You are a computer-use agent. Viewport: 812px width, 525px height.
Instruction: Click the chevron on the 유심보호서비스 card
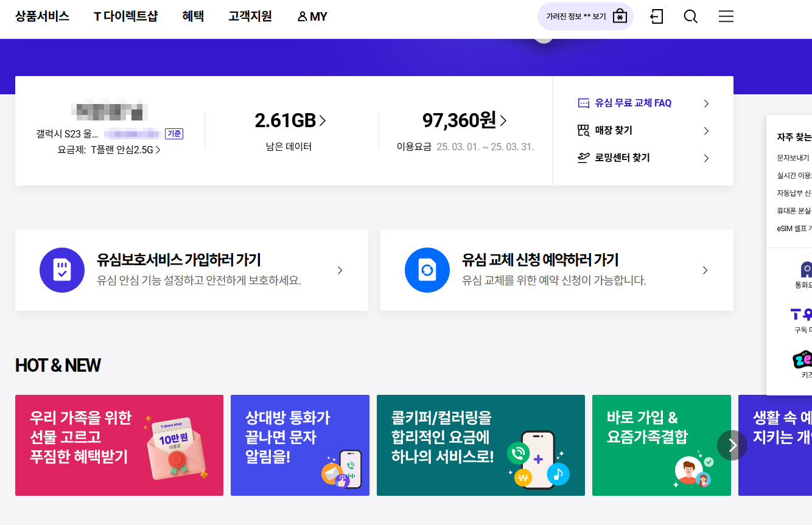(x=340, y=270)
